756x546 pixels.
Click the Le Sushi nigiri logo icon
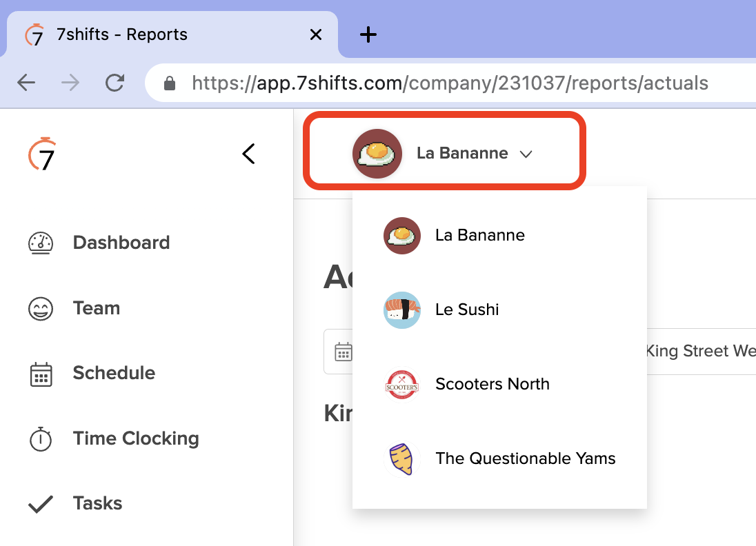coord(402,310)
